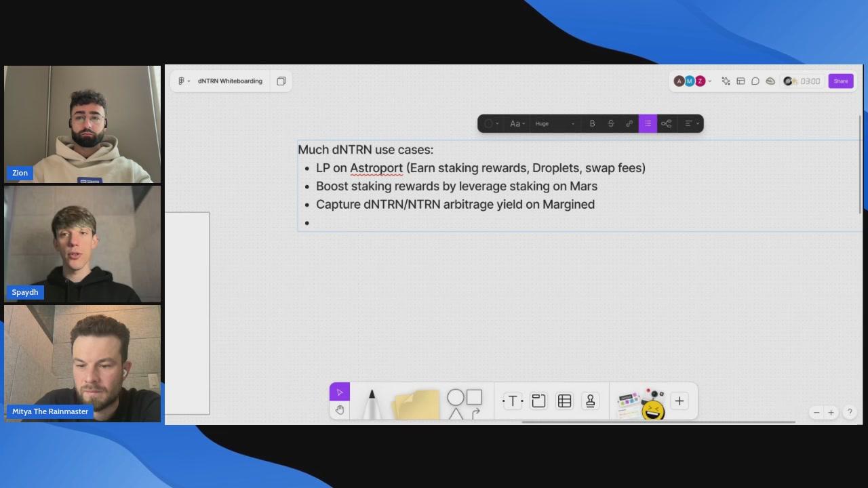Open the pages panel icon
Viewport: 868px width, 488px height.
(281, 81)
